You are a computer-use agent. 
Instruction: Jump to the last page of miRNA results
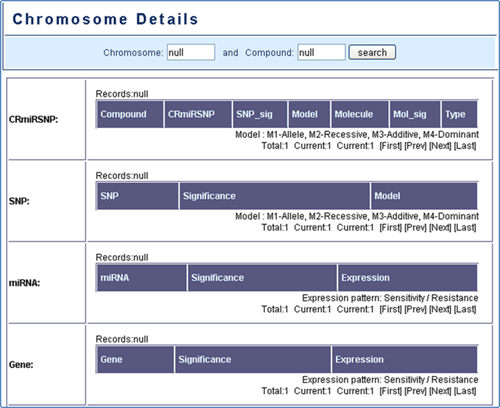tap(465, 309)
